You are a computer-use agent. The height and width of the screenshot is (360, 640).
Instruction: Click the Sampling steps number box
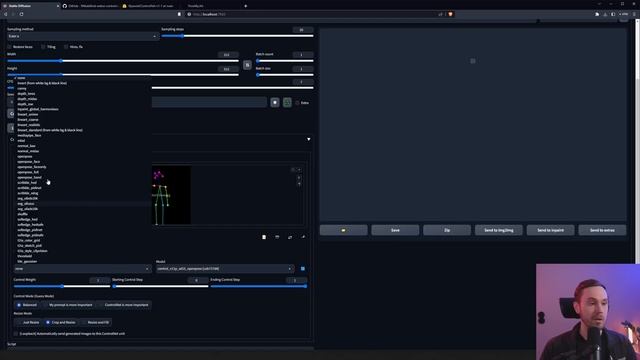click(302, 29)
